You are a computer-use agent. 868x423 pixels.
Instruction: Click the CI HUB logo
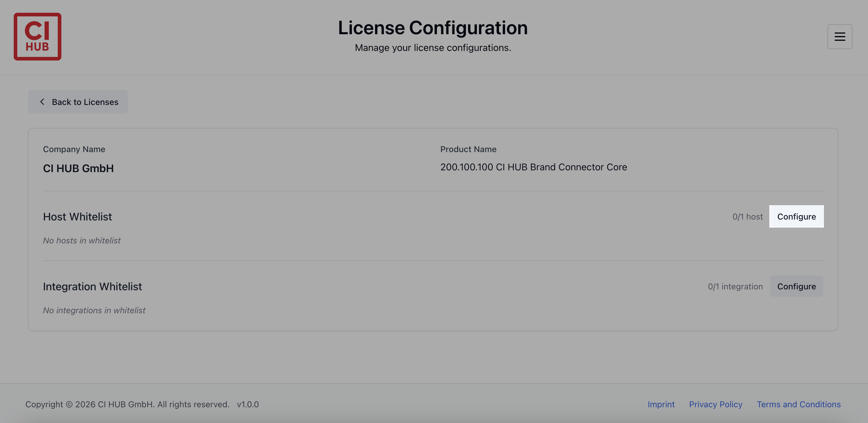pyautogui.click(x=38, y=36)
